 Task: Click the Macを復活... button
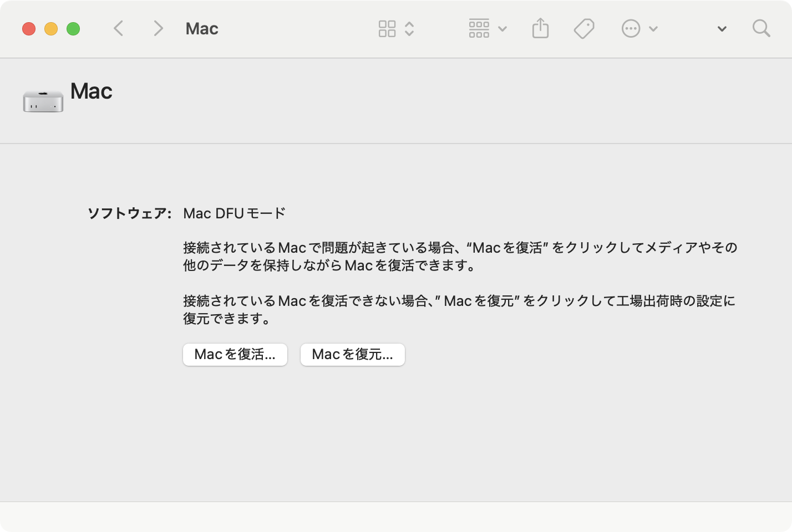[235, 355]
